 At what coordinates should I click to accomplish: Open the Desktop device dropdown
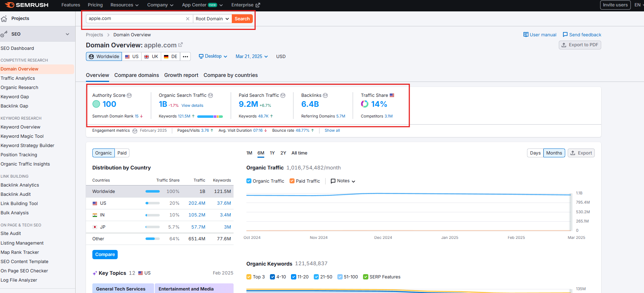213,56
